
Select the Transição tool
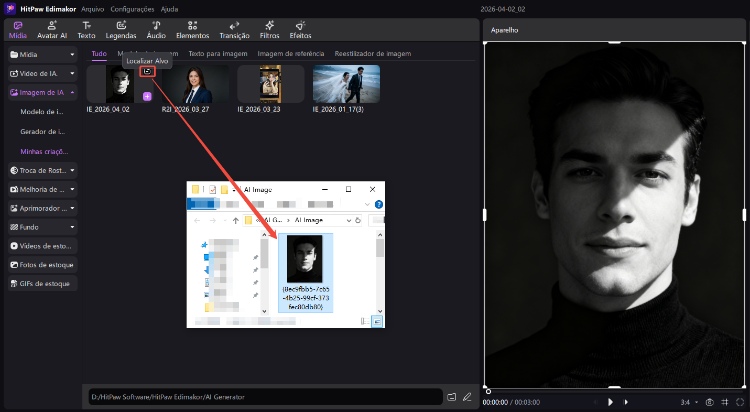coord(234,29)
